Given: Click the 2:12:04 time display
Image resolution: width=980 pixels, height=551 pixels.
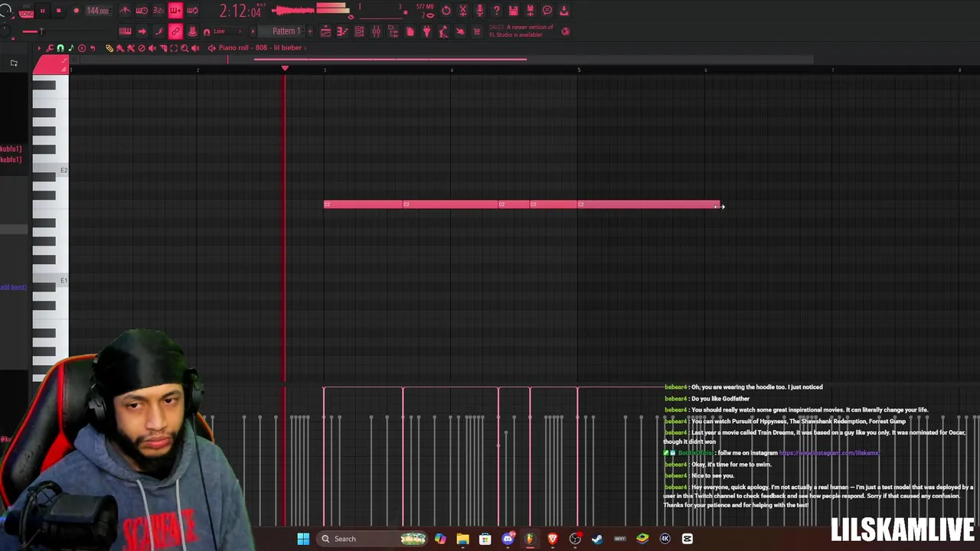Looking at the screenshot, I should (x=240, y=11).
